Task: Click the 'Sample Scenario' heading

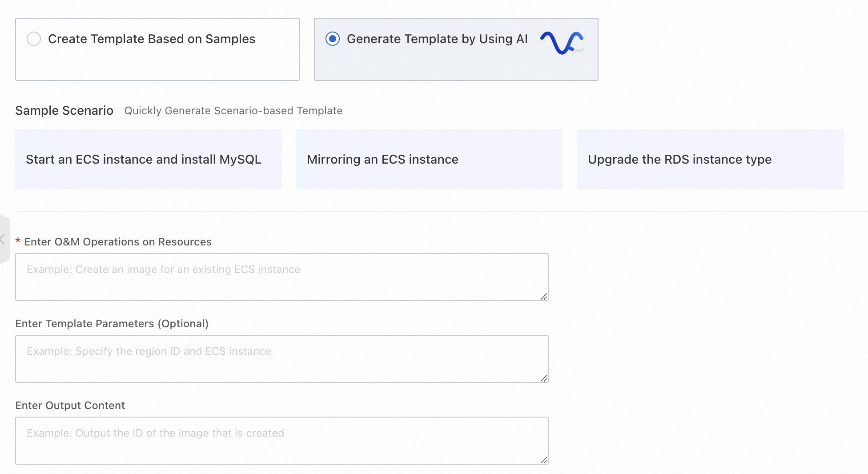Action: [64, 110]
